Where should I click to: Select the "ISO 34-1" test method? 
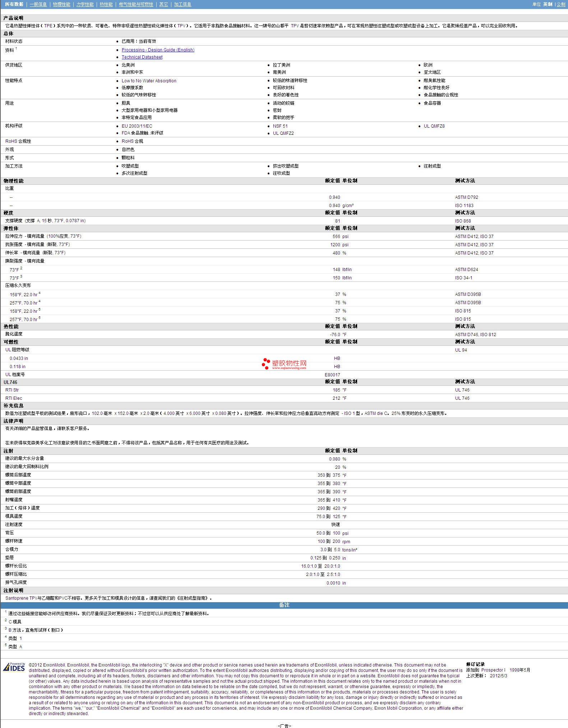point(463,278)
